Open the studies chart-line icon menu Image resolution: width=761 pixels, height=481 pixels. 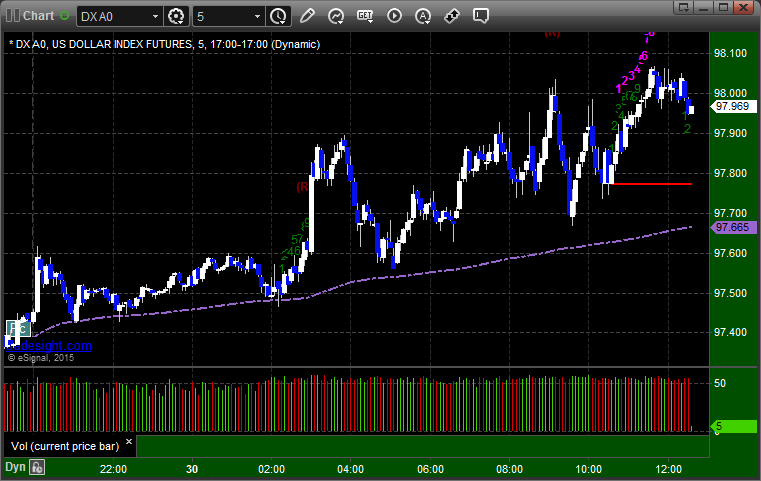pyautogui.click(x=336, y=16)
